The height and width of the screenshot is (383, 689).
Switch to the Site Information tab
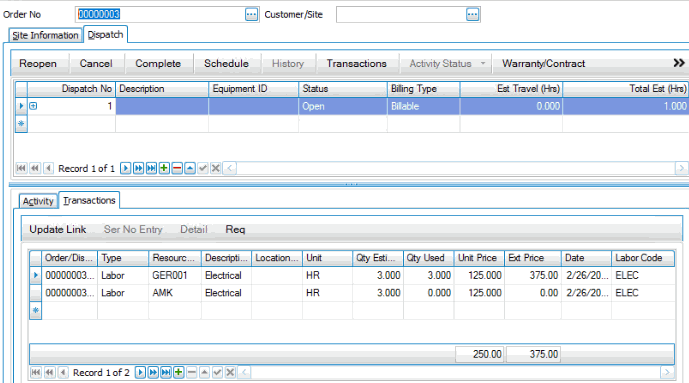click(45, 35)
